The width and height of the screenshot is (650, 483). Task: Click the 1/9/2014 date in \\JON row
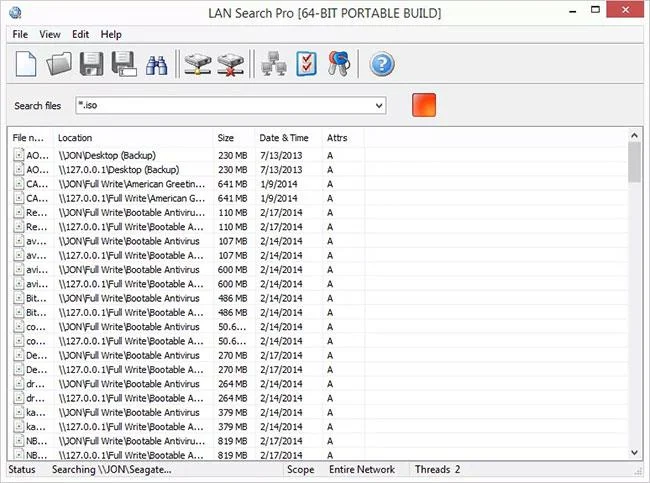279,184
